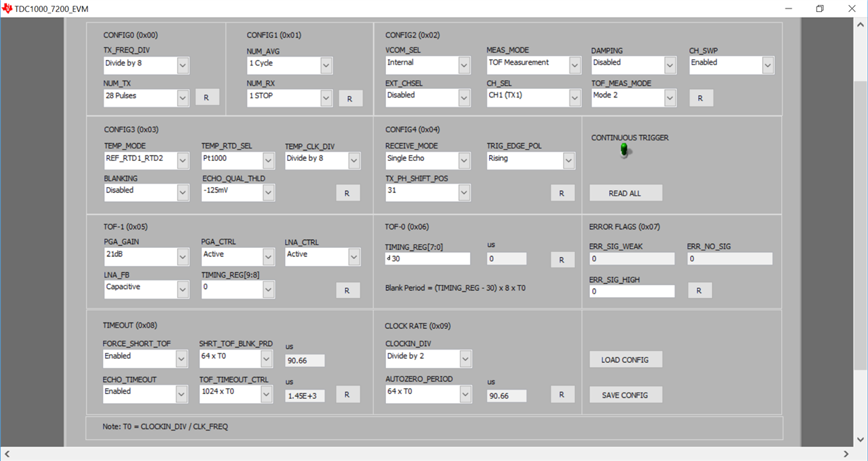This screenshot has height=461, width=868.
Task: Click the R button for CONFIG2
Action: click(701, 98)
